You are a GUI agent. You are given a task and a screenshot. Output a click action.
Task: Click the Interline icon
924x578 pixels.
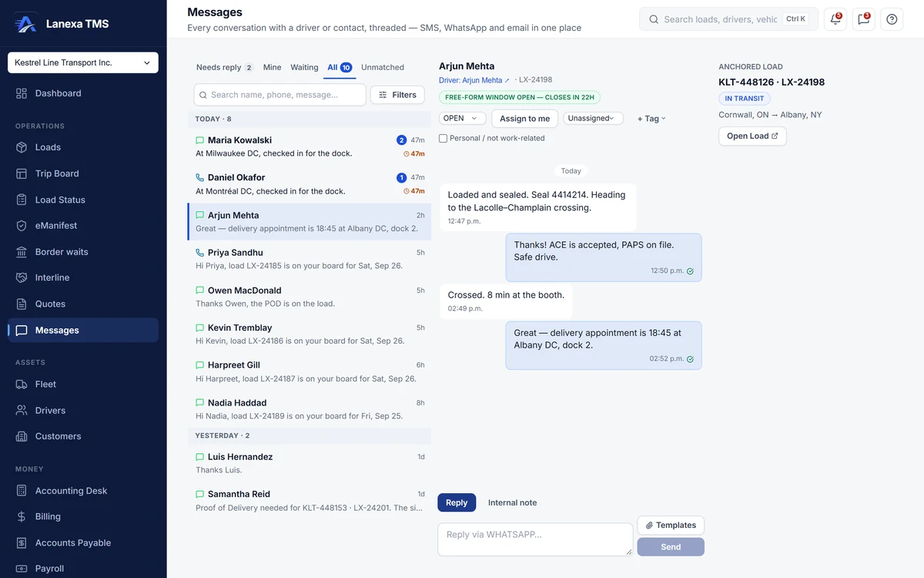tap(22, 277)
